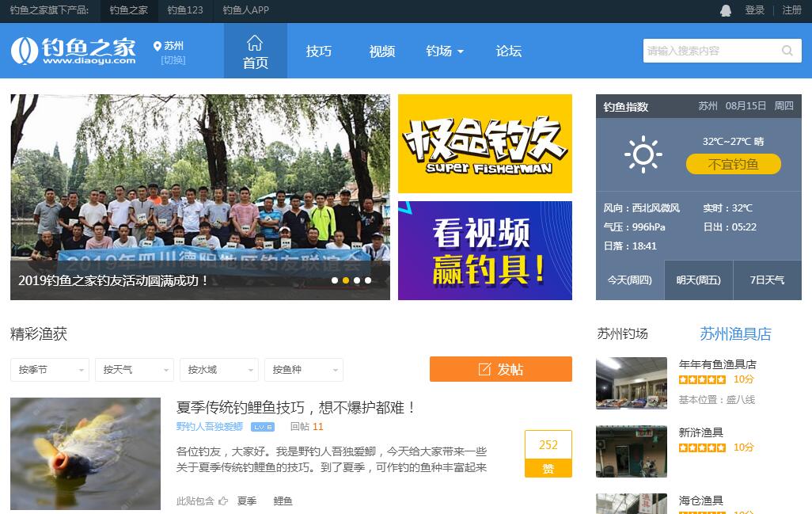Viewport: 812px width, 514px height.
Task: Click the 基本位置：盛八线 text
Action: (x=717, y=399)
